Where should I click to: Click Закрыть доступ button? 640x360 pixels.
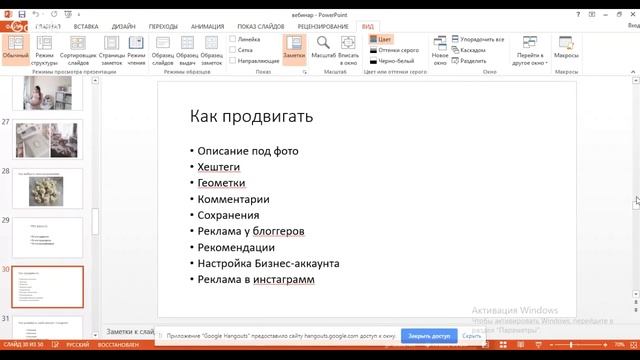429,336
